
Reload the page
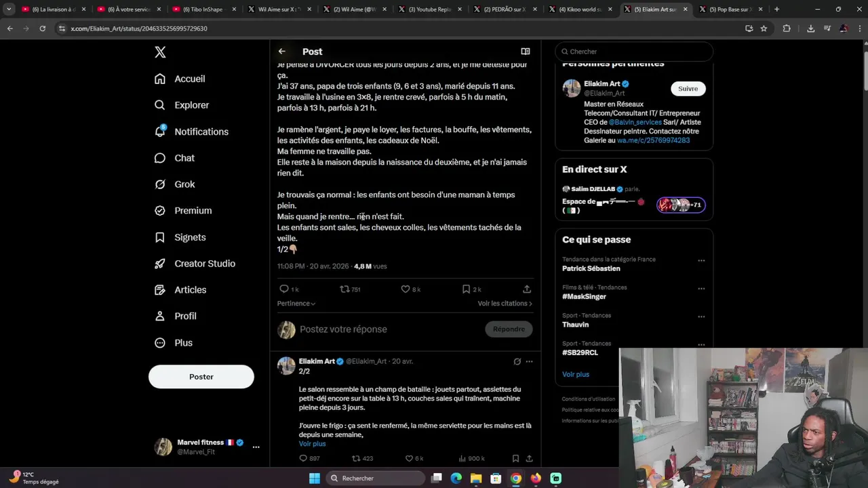click(42, 28)
